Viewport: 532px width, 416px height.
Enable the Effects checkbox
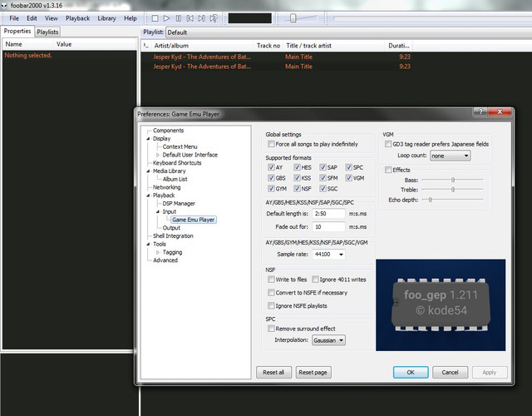pos(388,170)
